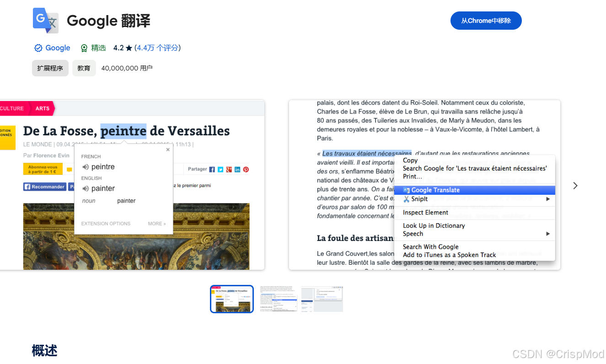Play pronunciation speaker for peintre

tap(86, 167)
